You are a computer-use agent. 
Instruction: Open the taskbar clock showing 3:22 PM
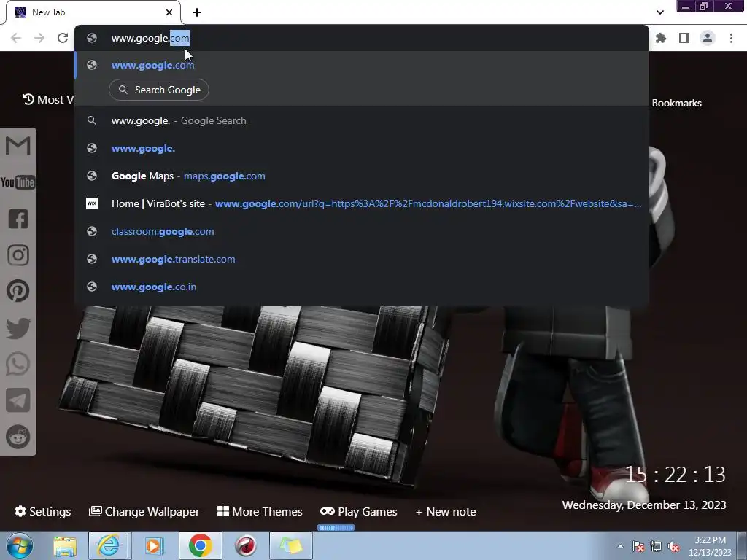click(710, 546)
